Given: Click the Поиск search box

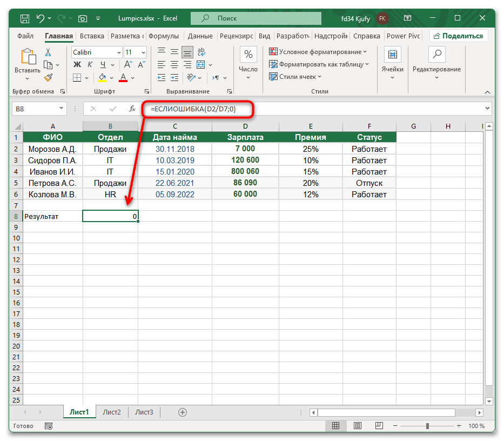Looking at the screenshot, I should (256, 18).
